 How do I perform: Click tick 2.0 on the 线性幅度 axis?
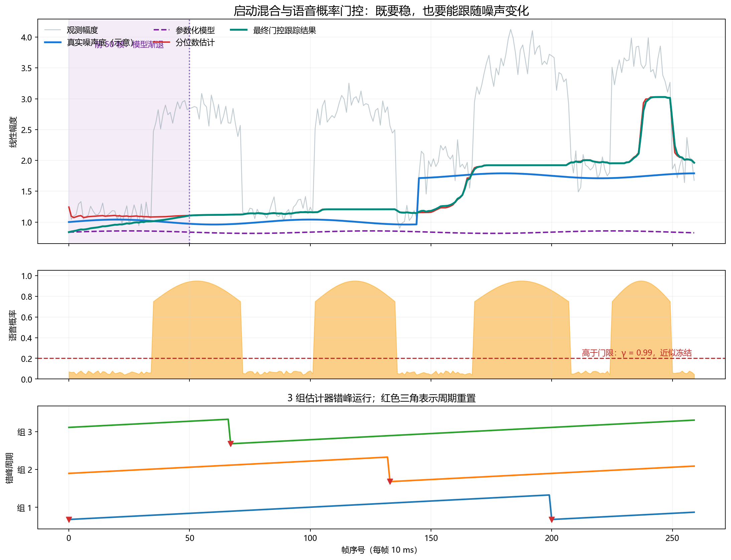(26, 161)
